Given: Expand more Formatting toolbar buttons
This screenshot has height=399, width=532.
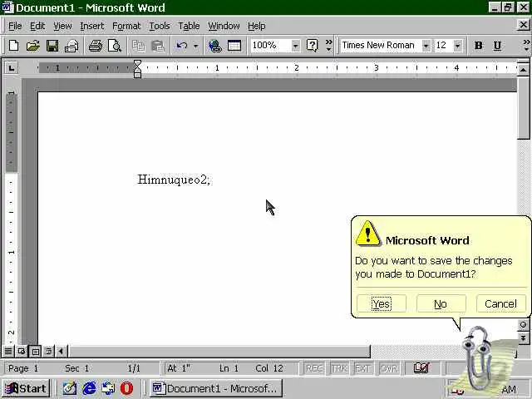Looking at the screenshot, I should coord(526,46).
